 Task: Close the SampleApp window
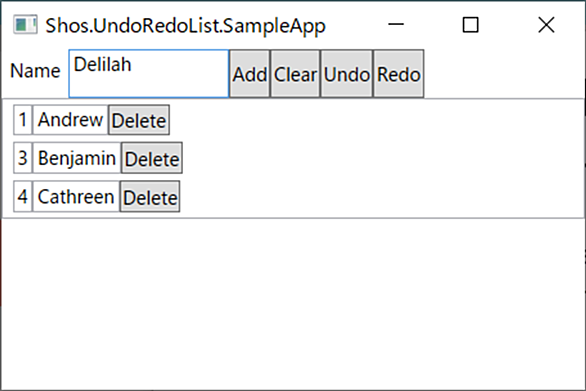[546, 25]
